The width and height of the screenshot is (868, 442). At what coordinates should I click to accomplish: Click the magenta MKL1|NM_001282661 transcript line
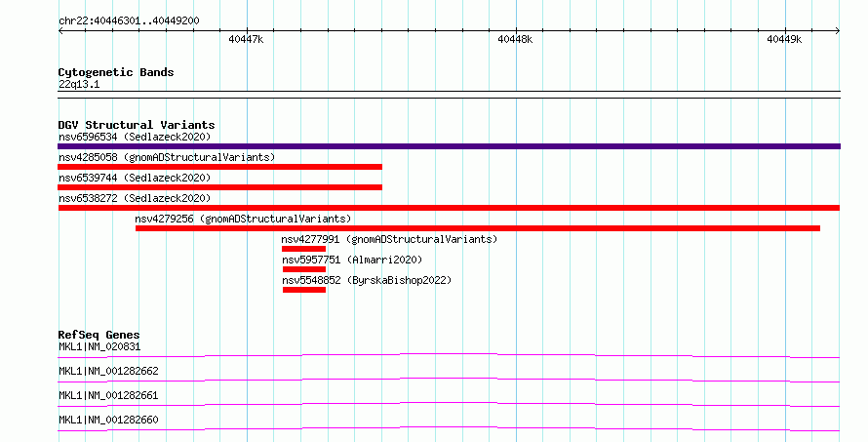pos(449,404)
